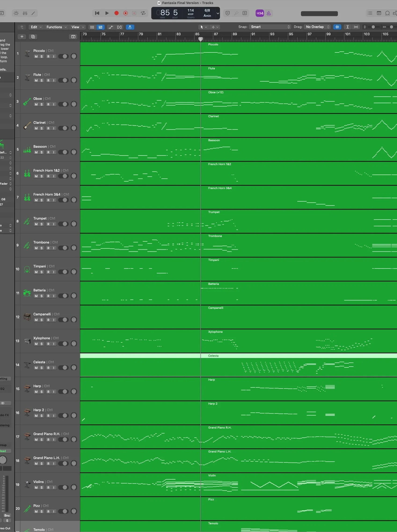Toggle the waveform zoom button
397x532 pixels.
tap(337, 27)
